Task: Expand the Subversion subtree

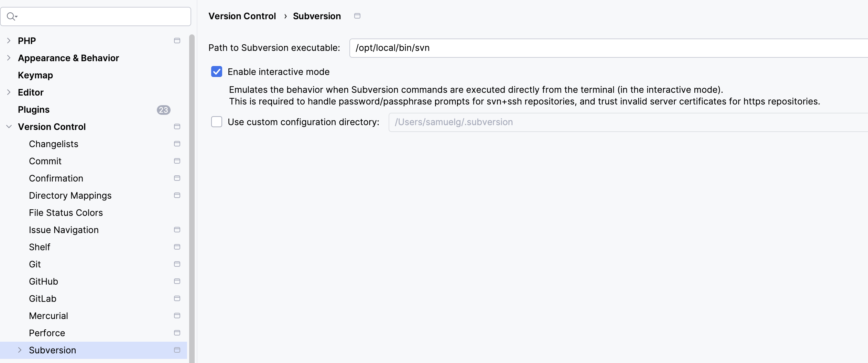Action: point(20,350)
